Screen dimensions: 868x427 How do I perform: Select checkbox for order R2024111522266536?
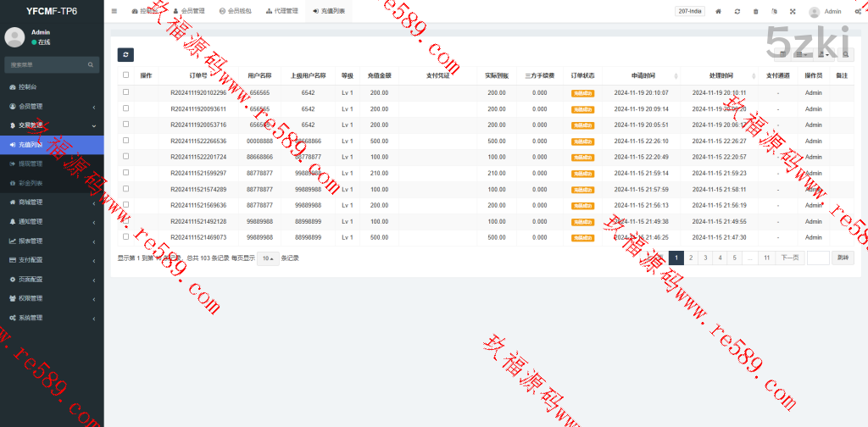click(126, 141)
